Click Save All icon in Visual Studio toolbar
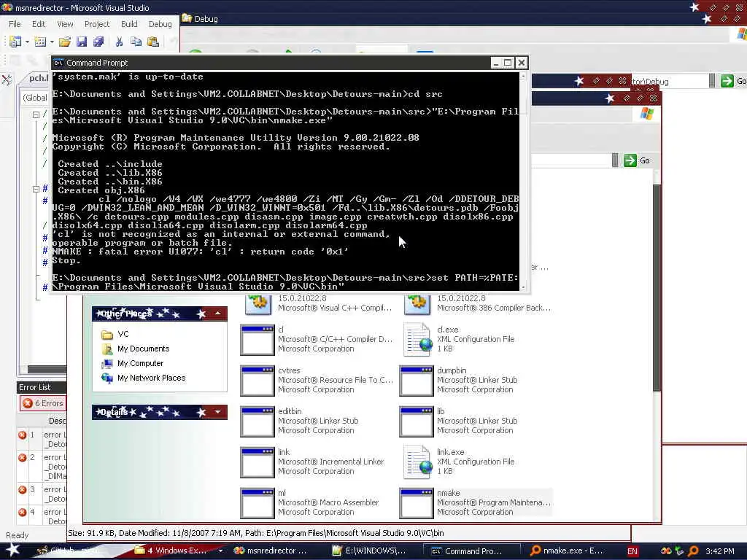Screen dimensions: 747x560 click(98, 42)
